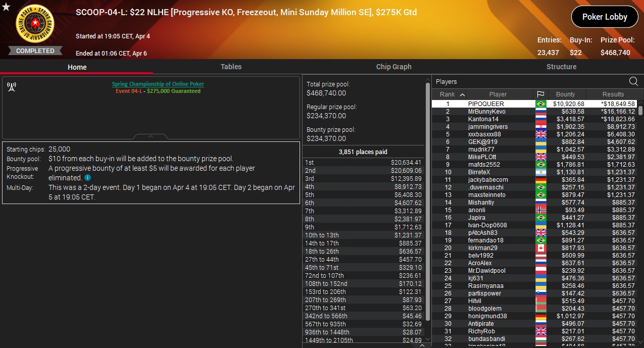Click Prize Pool $468,740 value
The image size is (644, 348).
615,52
